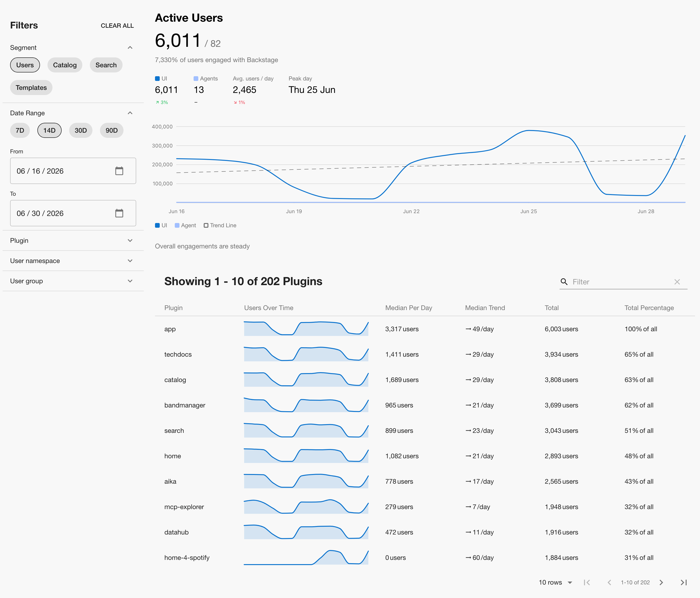The height and width of the screenshot is (598, 700).
Task: Open the app plugin row
Action: [x=425, y=329]
